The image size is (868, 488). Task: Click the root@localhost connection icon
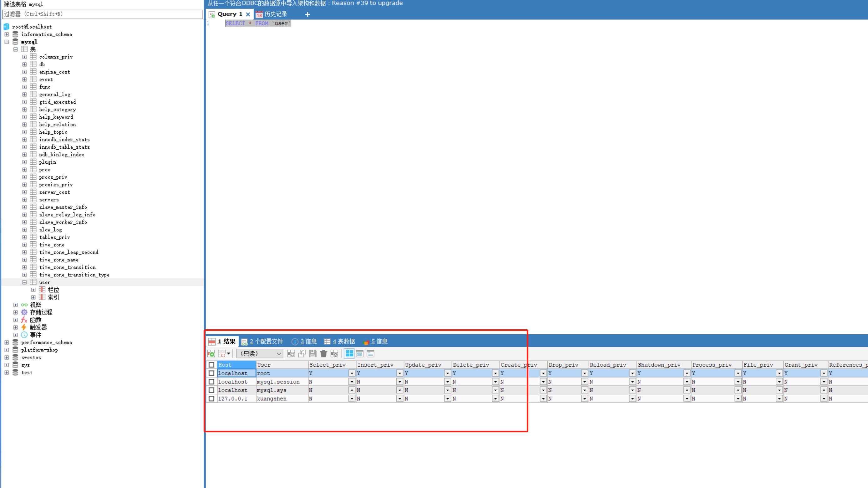pos(6,27)
